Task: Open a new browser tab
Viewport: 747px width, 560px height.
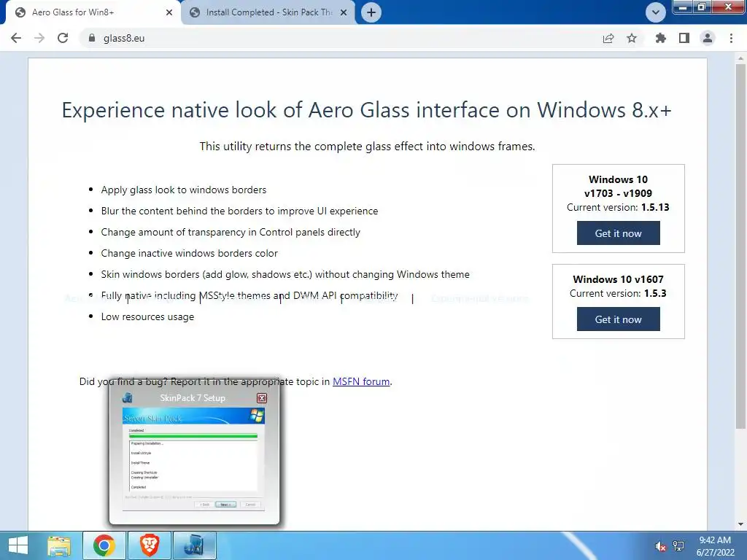Action: point(371,12)
